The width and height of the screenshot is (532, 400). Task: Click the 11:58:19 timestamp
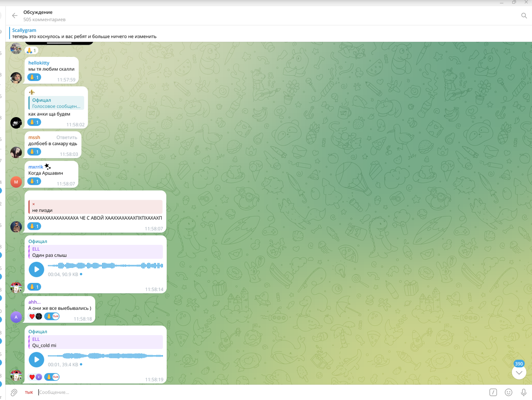(x=154, y=380)
